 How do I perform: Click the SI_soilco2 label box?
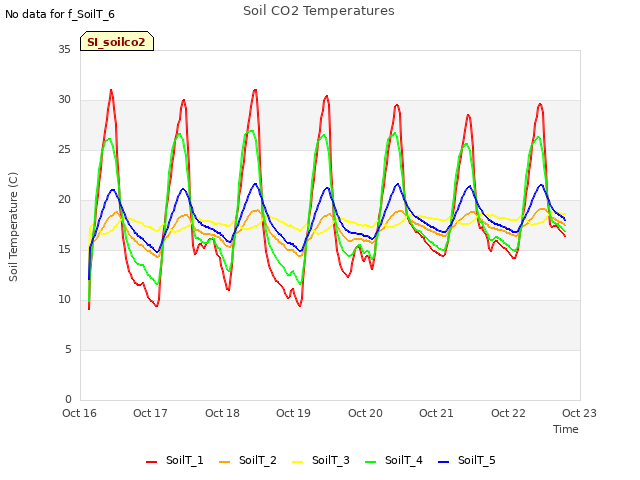[x=117, y=41]
